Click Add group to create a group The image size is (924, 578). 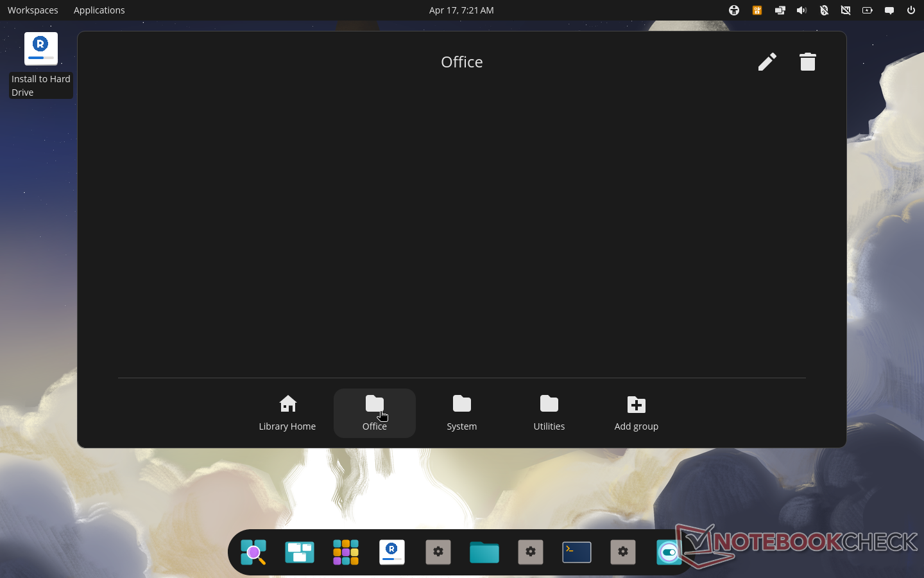pyautogui.click(x=636, y=413)
